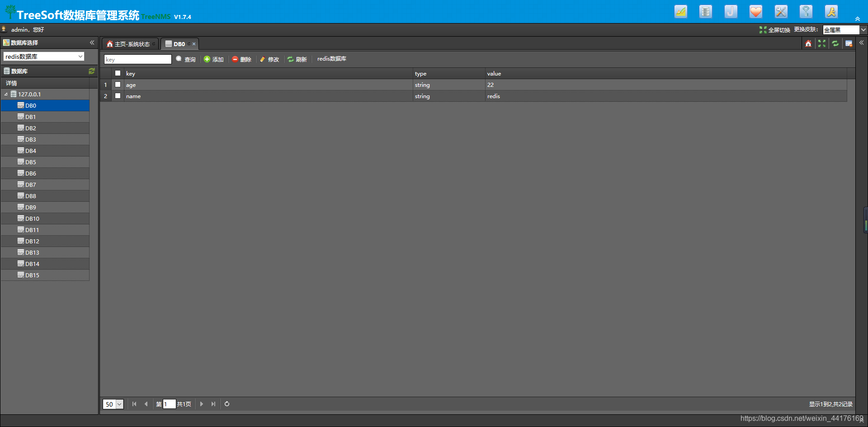Select DB9 in the database tree
This screenshot has height=427, width=868.
pos(45,207)
